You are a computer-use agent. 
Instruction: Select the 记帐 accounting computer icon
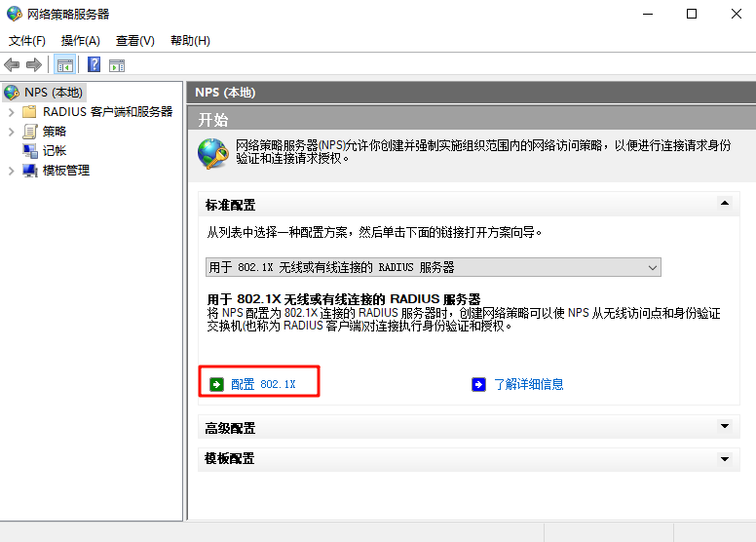coord(30,151)
